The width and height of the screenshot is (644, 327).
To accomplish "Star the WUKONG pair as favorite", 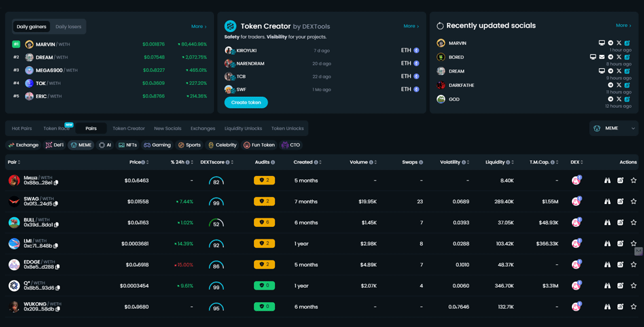I will pyautogui.click(x=634, y=307).
